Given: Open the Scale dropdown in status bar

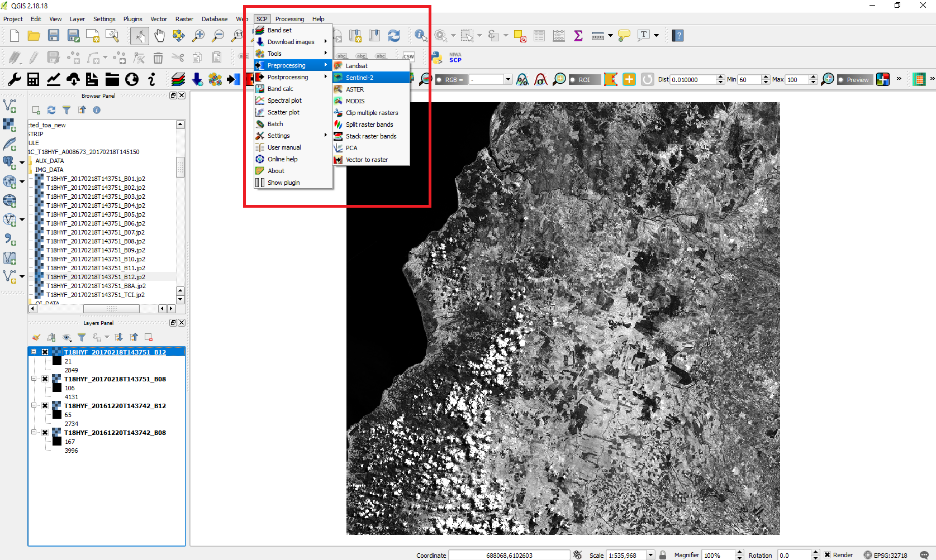Looking at the screenshot, I should pos(650,555).
